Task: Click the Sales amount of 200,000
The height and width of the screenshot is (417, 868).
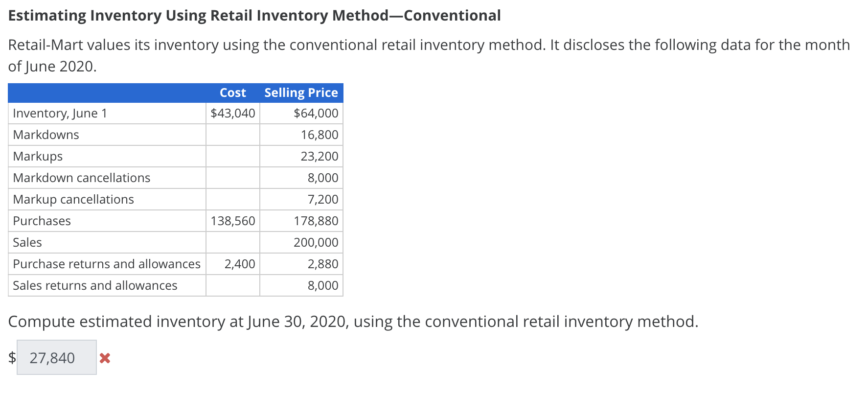Action: pos(316,242)
